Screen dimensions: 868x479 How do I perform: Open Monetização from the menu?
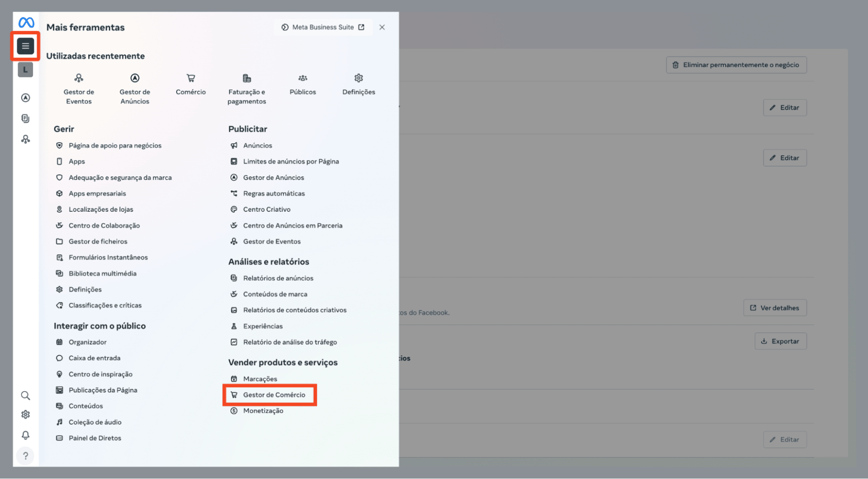coord(263,411)
